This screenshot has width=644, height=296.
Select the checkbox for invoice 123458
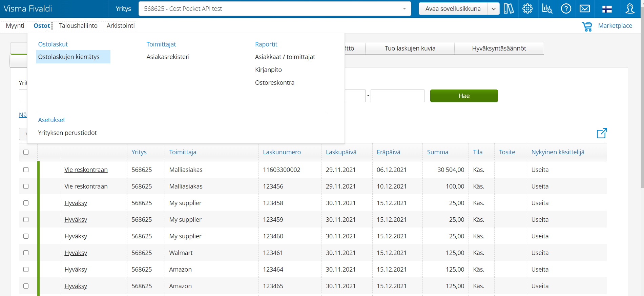click(x=26, y=203)
